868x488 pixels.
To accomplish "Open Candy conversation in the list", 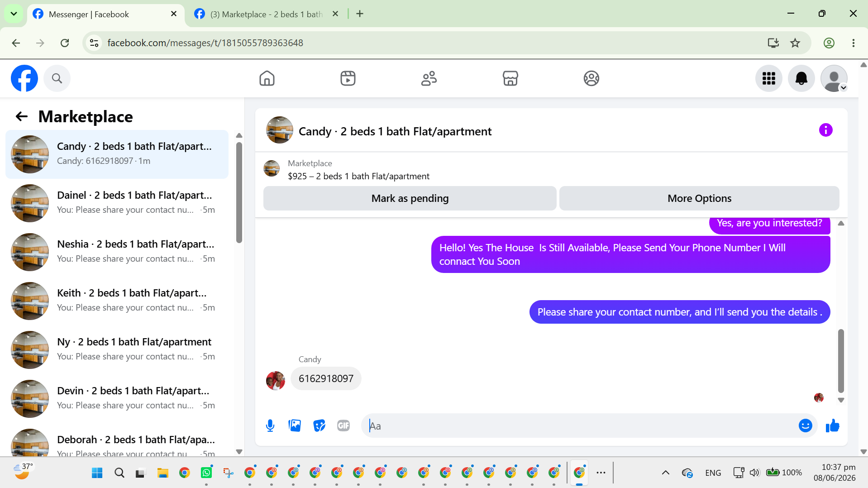I will pyautogui.click(x=117, y=154).
